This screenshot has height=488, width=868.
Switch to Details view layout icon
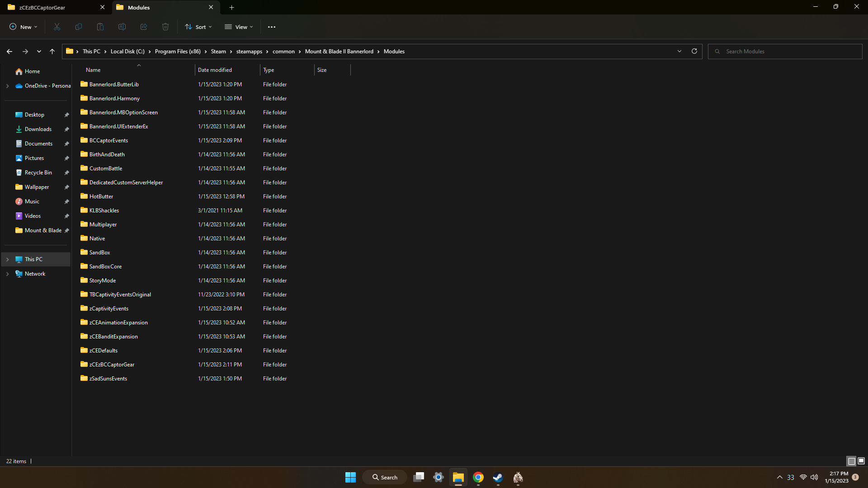[x=851, y=461]
